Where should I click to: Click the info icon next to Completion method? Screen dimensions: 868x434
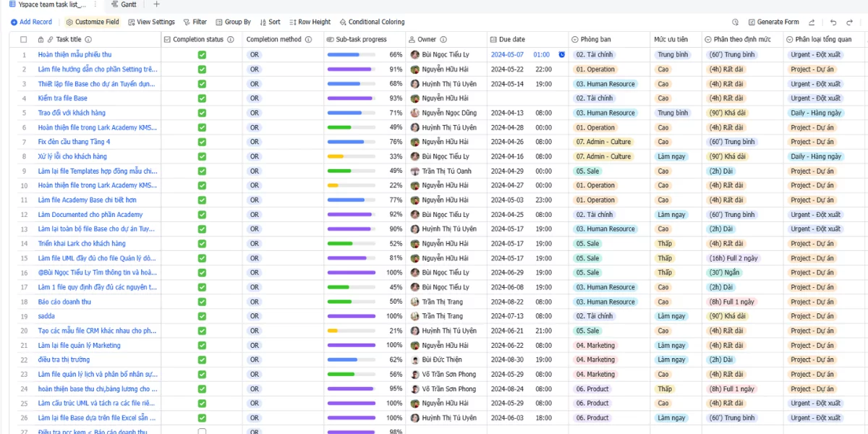click(309, 40)
